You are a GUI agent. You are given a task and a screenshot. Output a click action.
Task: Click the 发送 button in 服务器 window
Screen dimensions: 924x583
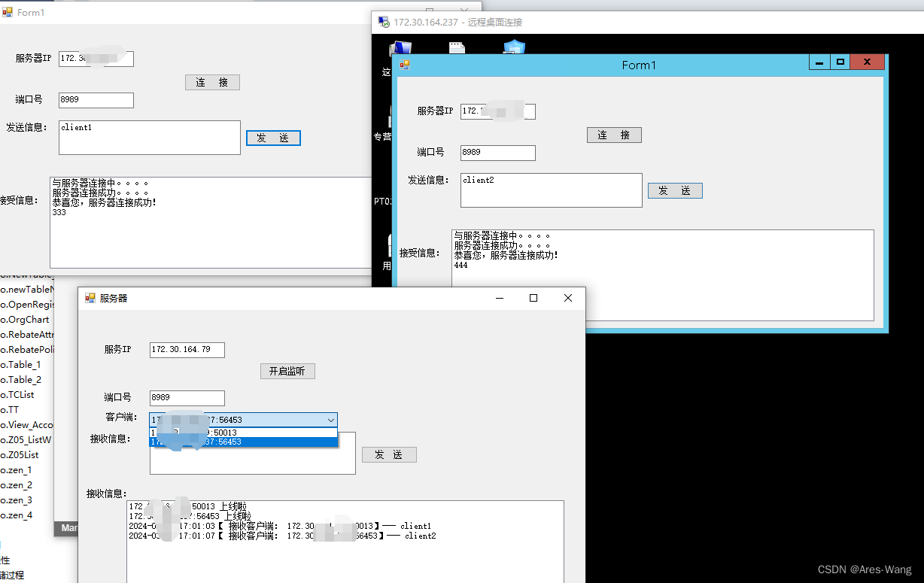(389, 455)
